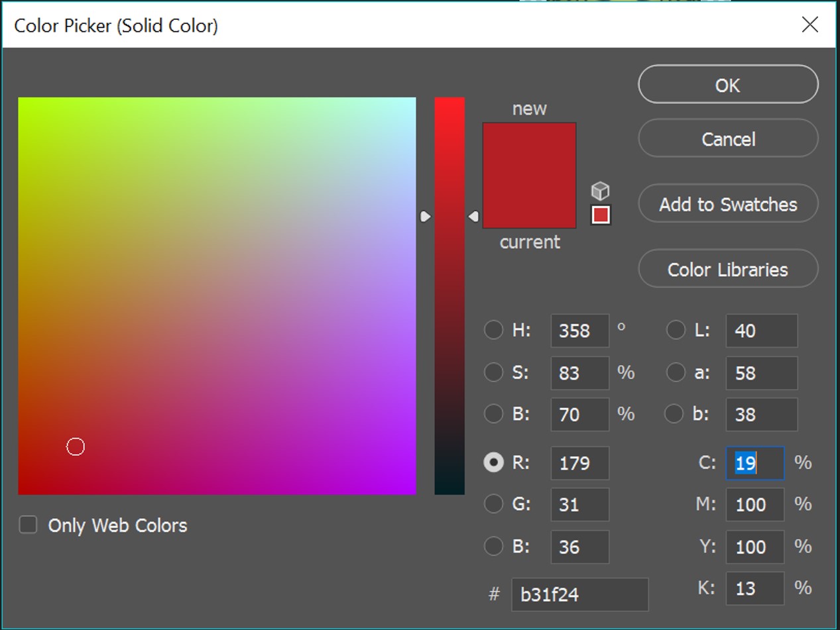The height and width of the screenshot is (630, 840).
Task: Select the G green radio button
Action: pyautogui.click(x=493, y=504)
